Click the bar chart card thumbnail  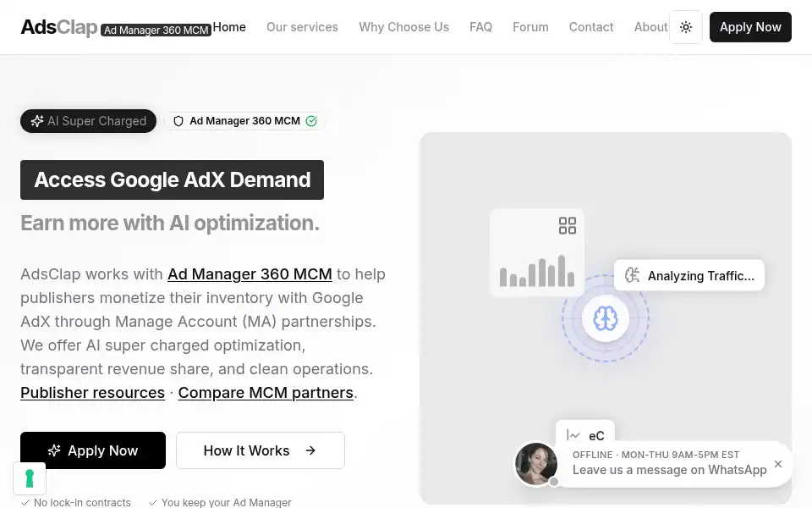click(536, 252)
